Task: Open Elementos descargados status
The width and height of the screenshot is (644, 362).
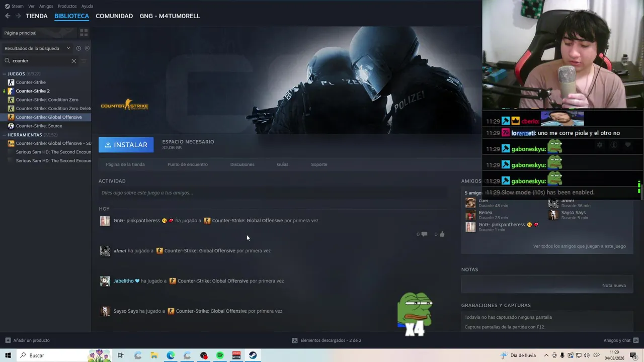Action: point(327,340)
